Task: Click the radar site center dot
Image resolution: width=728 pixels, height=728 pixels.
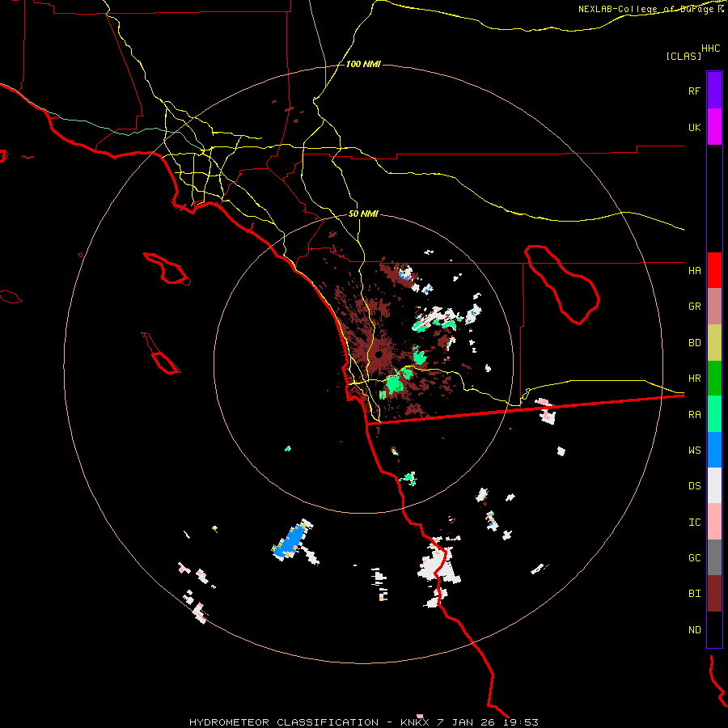Action: (x=379, y=355)
